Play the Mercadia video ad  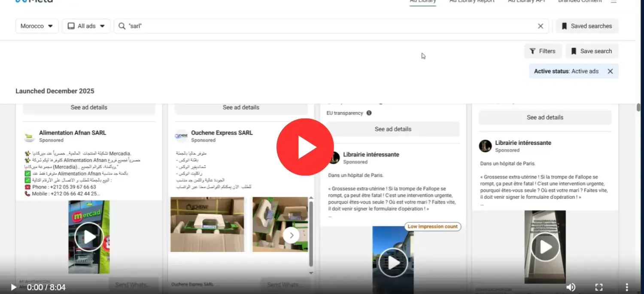coord(89,236)
